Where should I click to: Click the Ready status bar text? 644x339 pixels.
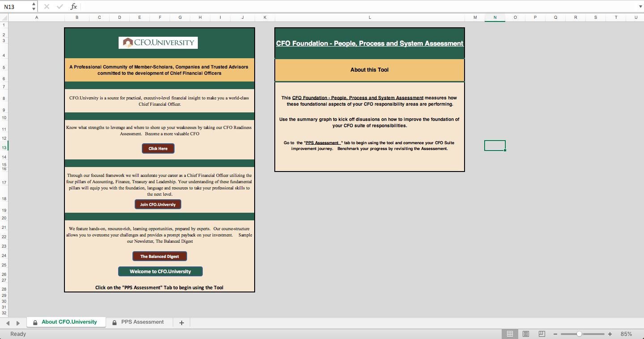pyautogui.click(x=18, y=334)
